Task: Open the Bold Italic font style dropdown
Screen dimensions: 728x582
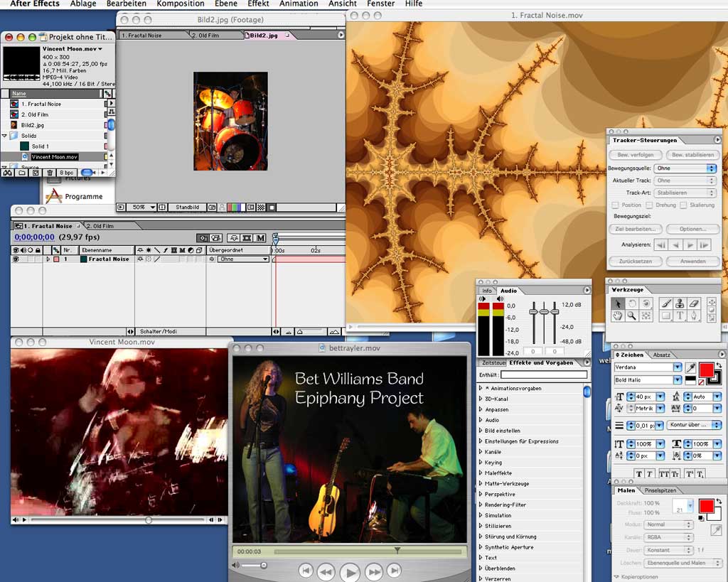Action: pos(678,380)
